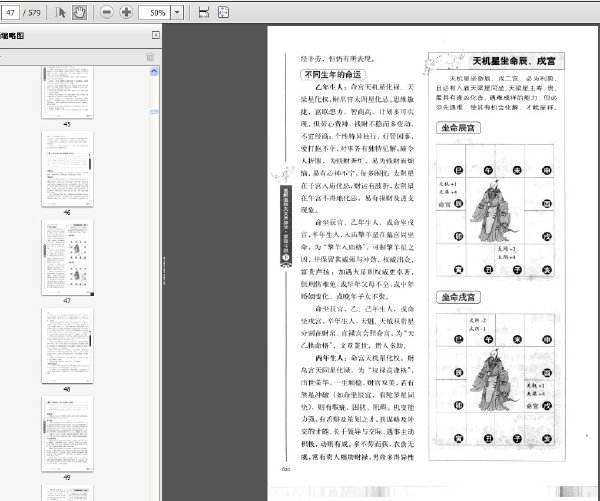Fit page width using toolbar icon
The height and width of the screenshot is (501, 600).
204,13
